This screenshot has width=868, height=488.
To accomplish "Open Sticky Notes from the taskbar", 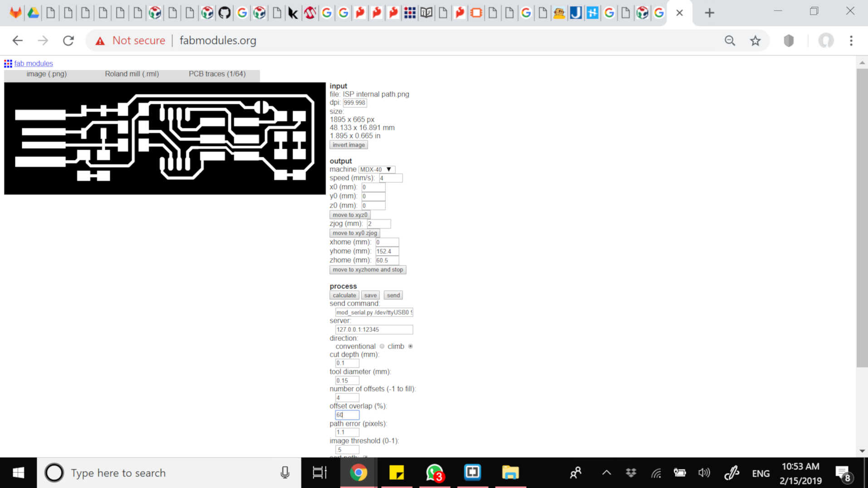I will 397,473.
